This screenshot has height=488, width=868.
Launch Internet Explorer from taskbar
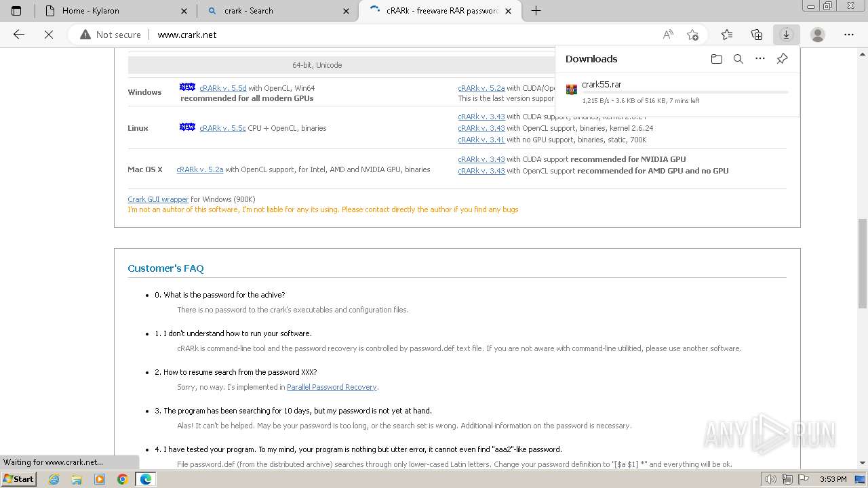click(54, 479)
